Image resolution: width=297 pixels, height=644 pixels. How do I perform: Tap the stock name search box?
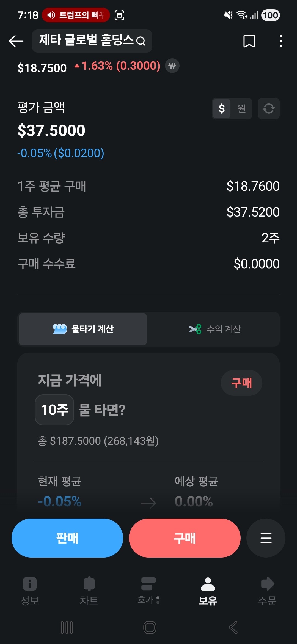(92, 41)
